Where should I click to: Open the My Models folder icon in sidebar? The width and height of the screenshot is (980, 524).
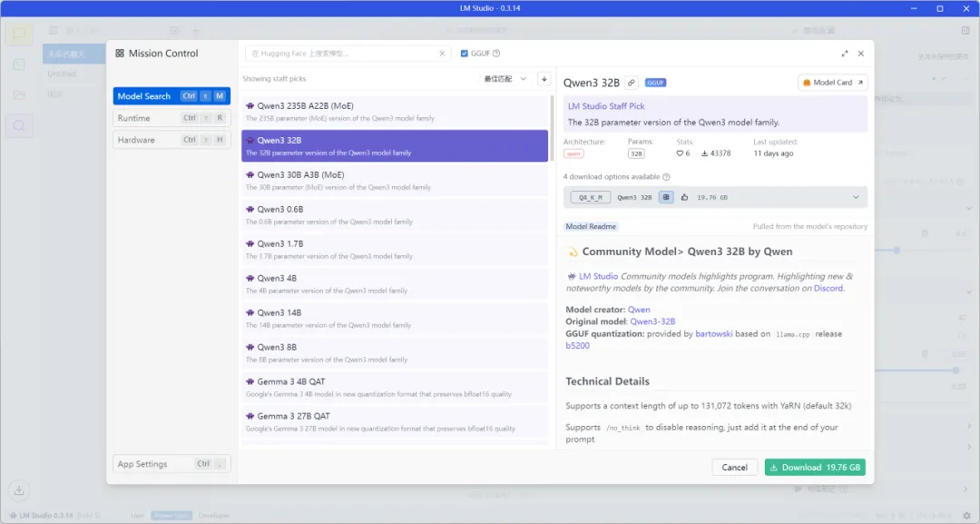pos(19,94)
